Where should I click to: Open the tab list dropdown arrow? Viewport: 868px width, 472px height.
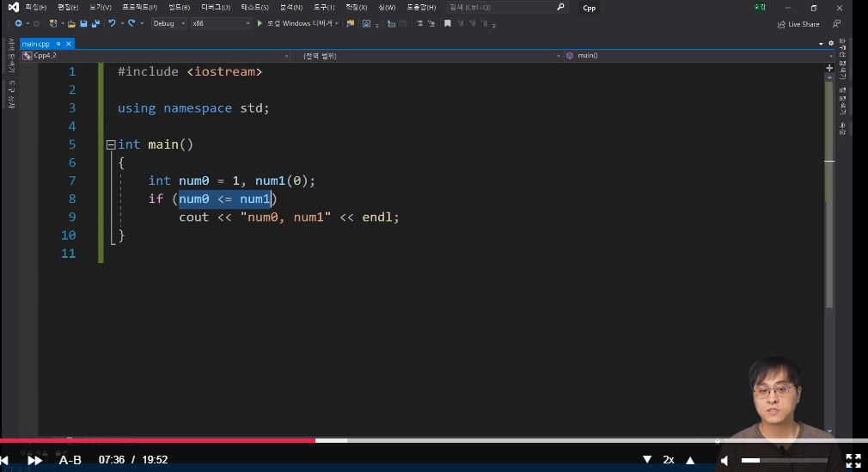(821, 44)
